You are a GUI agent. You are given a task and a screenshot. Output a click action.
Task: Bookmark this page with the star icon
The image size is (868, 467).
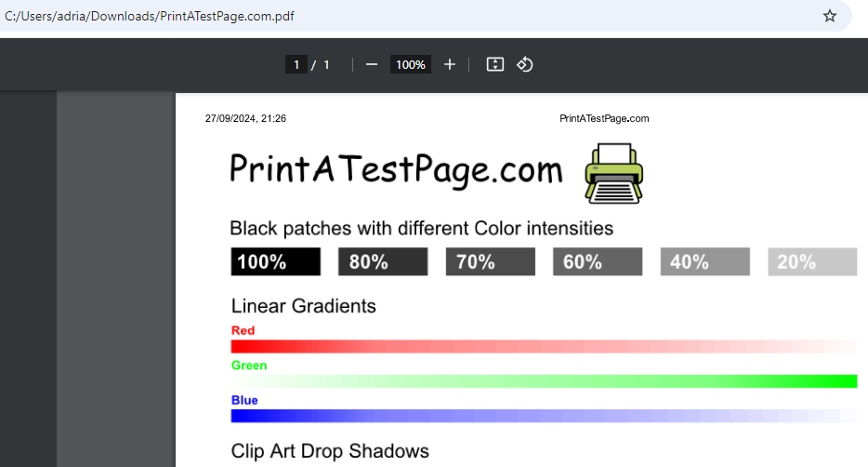829,16
